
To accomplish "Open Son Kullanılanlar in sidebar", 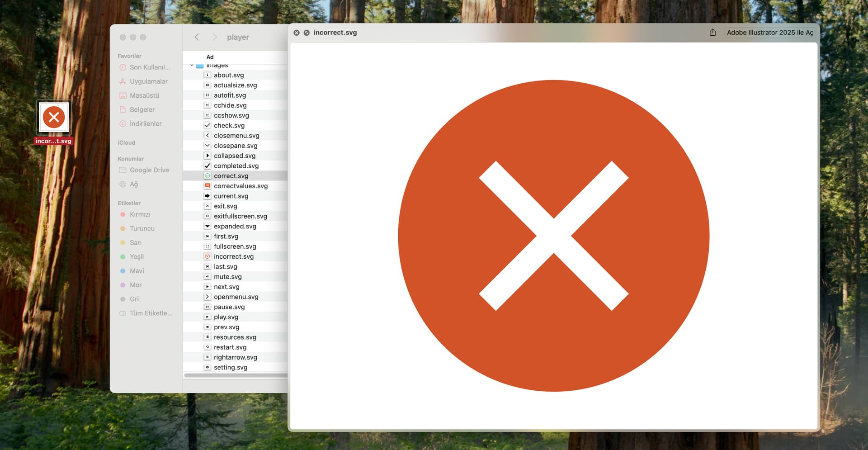I will point(149,67).
